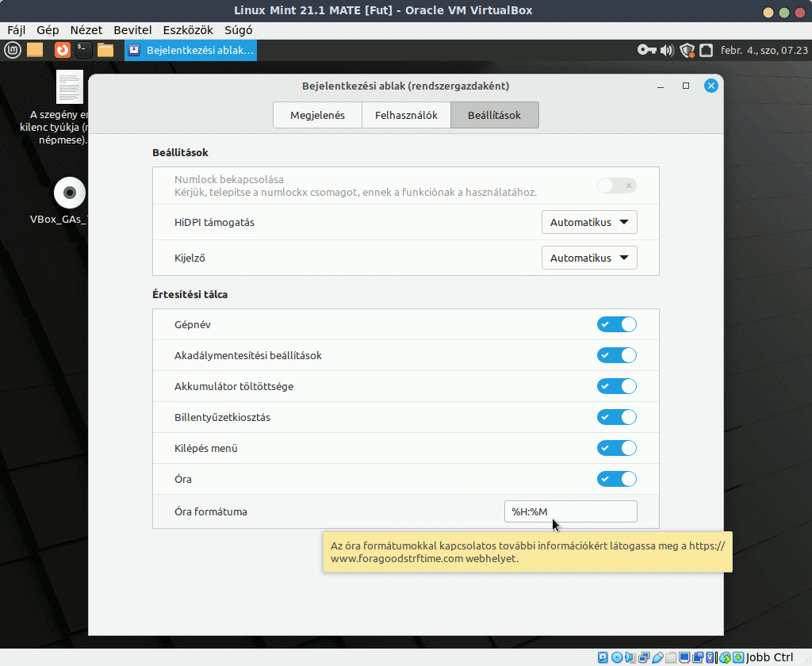Click the update manager shield icon
Image resolution: width=812 pixels, height=666 pixels.
click(688, 50)
